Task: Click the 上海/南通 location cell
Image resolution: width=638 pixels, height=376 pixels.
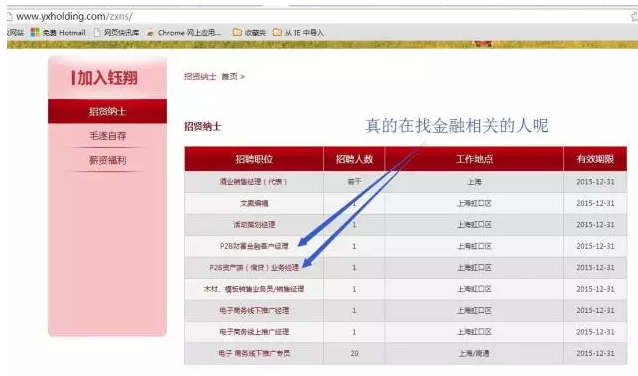Action: (474, 353)
